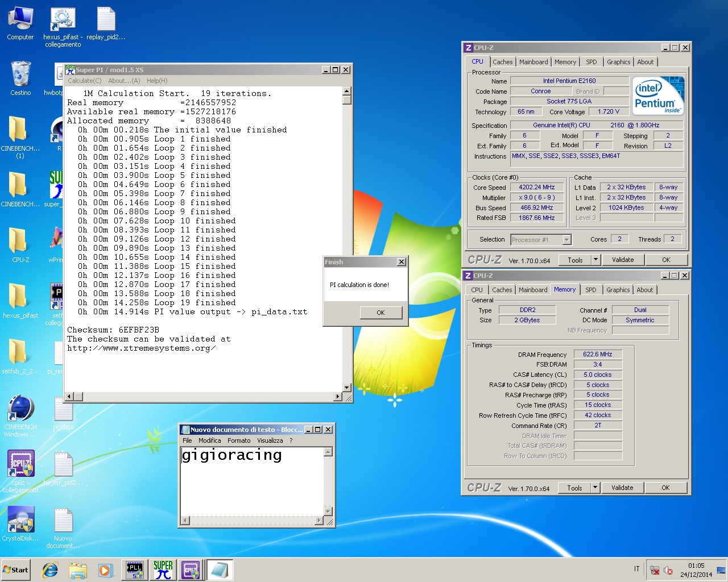
Task: Switch to Super PI taskbar icon
Action: [163, 570]
